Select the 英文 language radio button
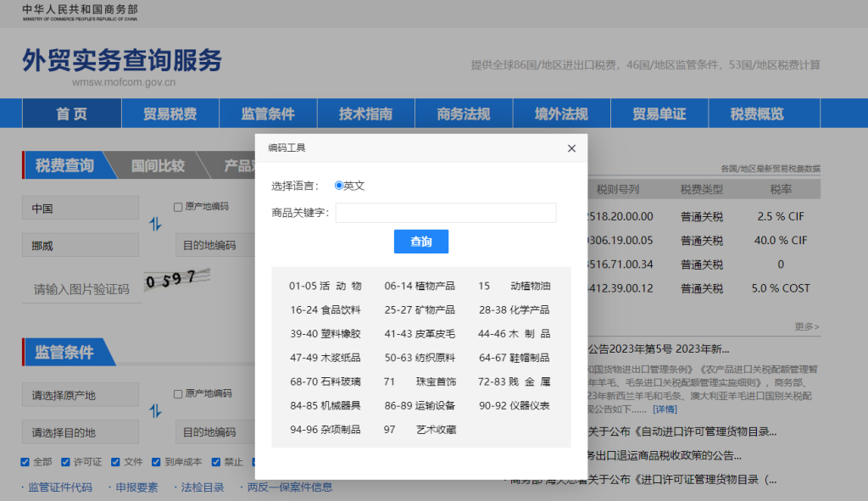This screenshot has height=501, width=868. coord(339,186)
